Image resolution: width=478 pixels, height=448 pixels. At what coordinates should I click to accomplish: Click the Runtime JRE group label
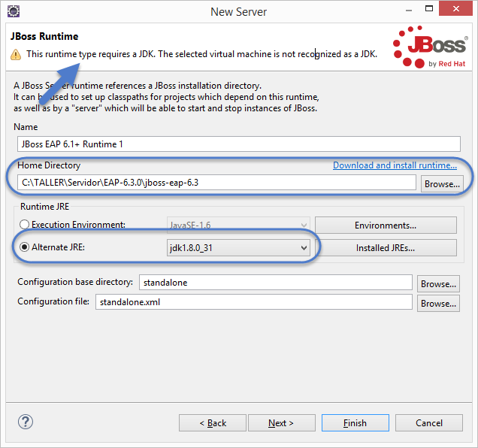44,207
